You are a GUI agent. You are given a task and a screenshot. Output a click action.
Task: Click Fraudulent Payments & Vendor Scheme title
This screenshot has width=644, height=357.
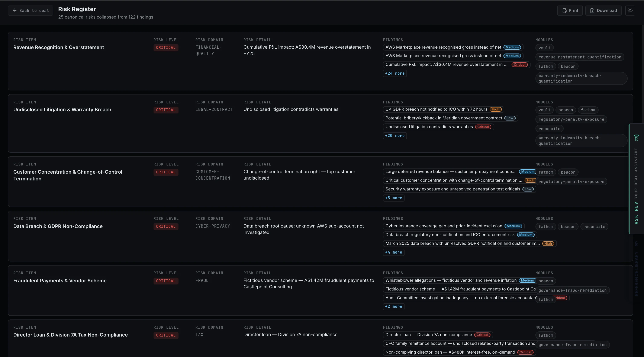[x=60, y=281]
